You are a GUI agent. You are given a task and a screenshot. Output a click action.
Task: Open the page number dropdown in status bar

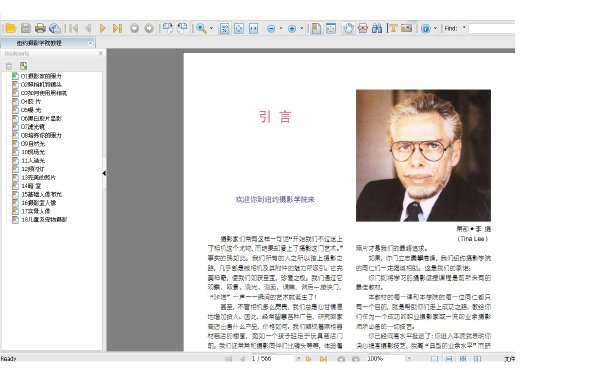(298, 359)
